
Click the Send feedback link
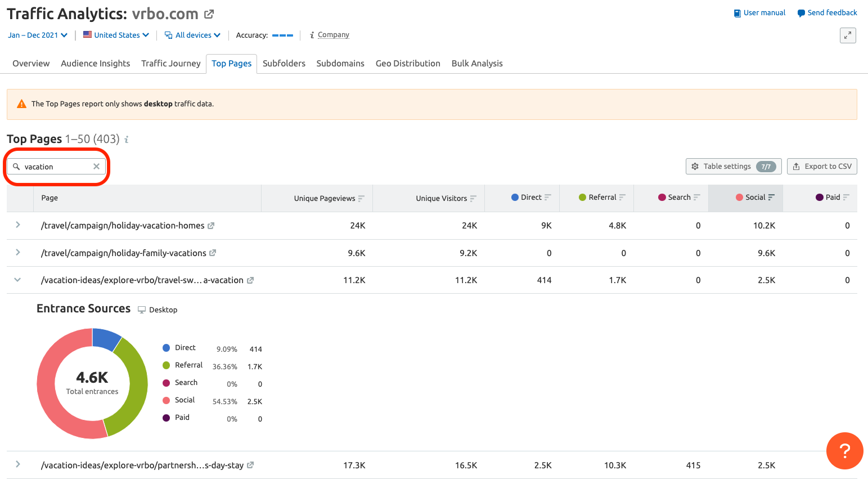[832, 13]
